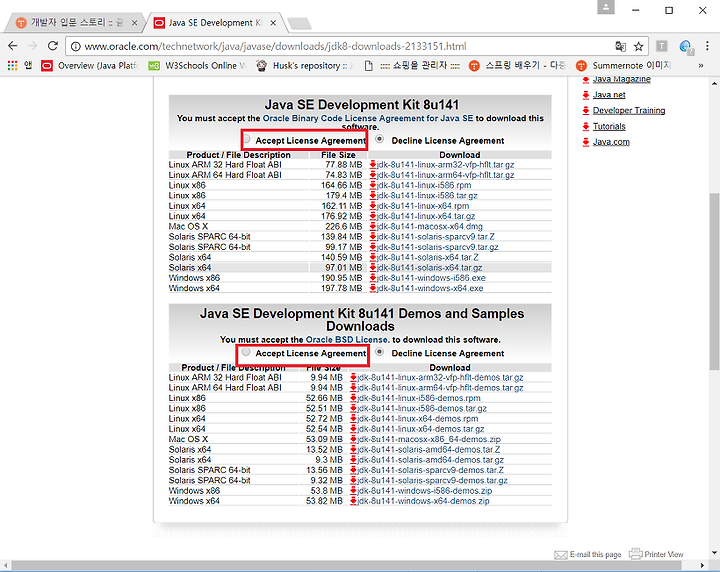The width and height of the screenshot is (720, 572).
Task: Click the red icon beside Tutorials
Action: pos(586,126)
